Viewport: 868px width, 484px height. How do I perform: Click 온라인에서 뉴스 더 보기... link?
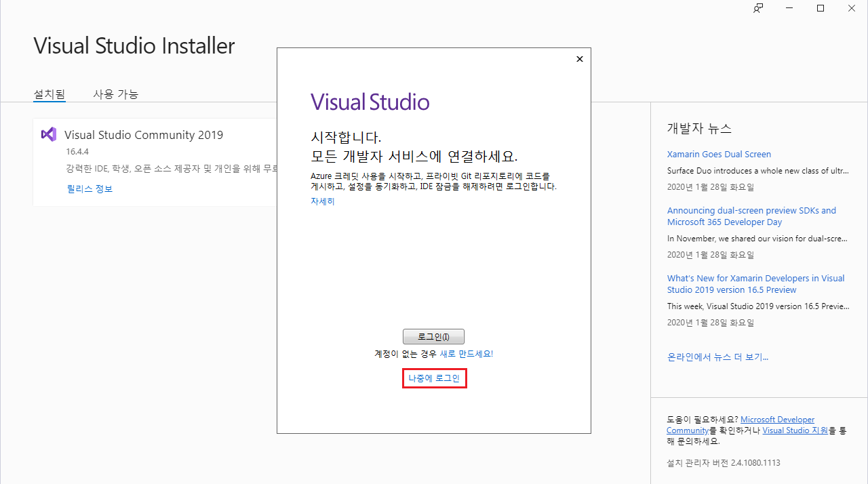717,357
